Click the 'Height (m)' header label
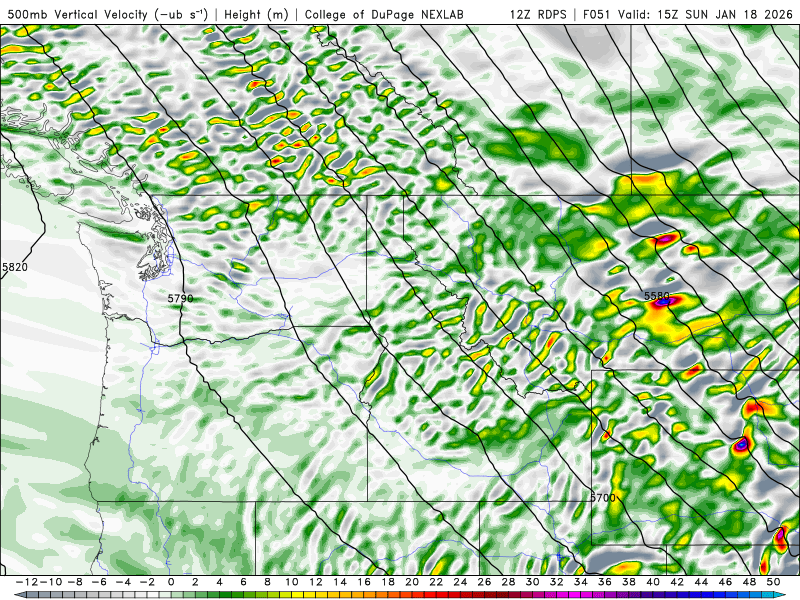800x600 pixels. (x=256, y=14)
